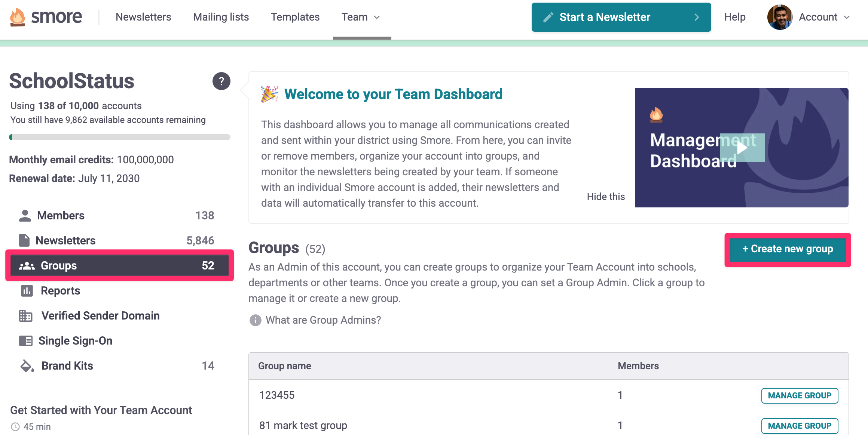868x435 pixels.
Task: Click the Members person icon
Action: coord(25,216)
